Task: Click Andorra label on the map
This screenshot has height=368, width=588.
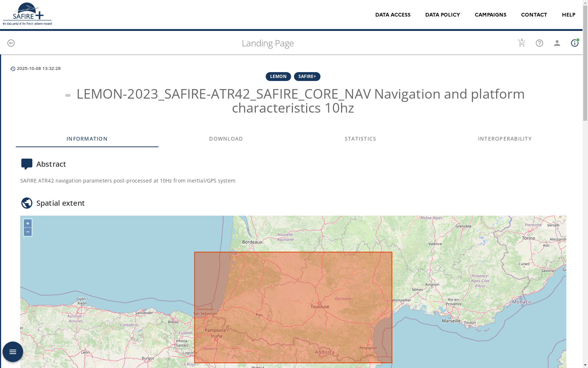Action: coord(325,352)
